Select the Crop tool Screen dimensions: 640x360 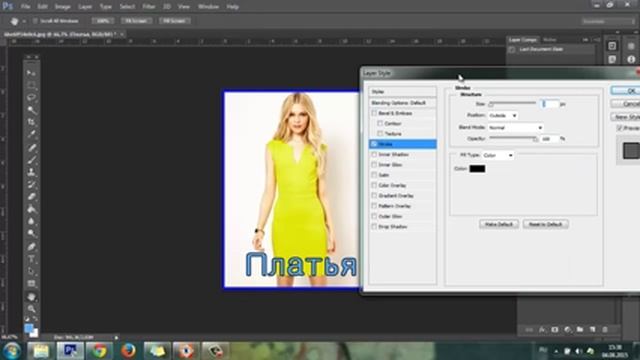31,122
